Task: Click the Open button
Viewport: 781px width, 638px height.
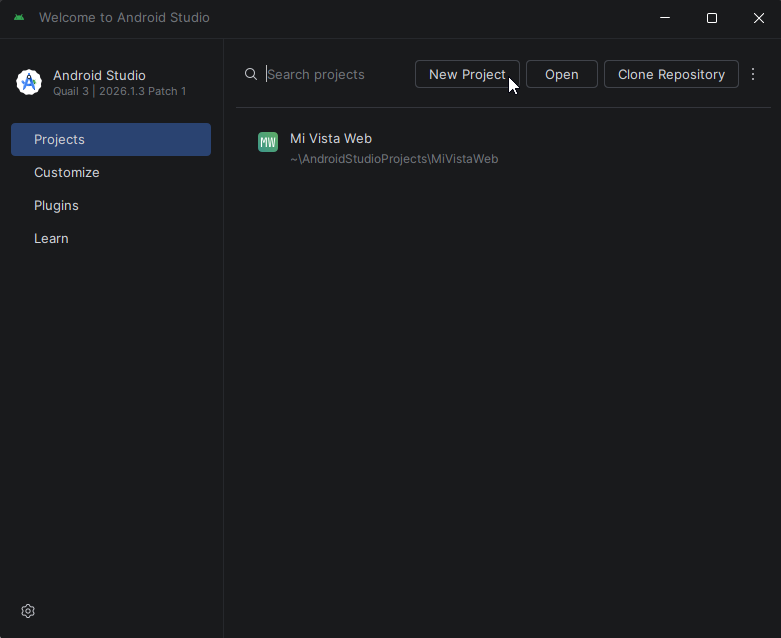Action: pyautogui.click(x=562, y=74)
